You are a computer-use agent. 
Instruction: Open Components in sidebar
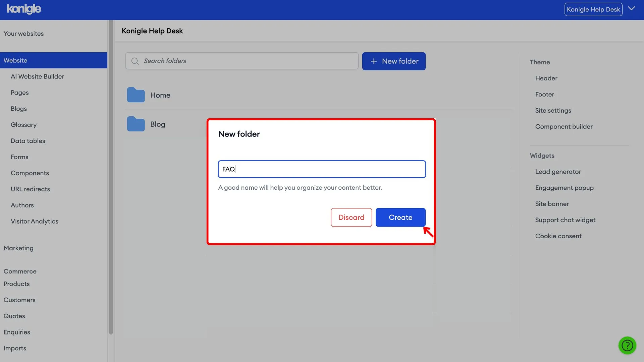coord(30,173)
